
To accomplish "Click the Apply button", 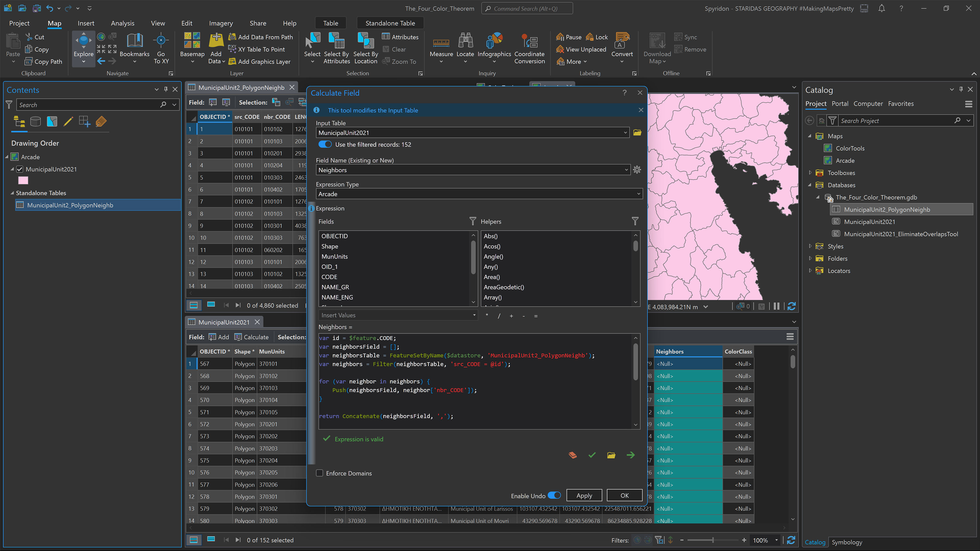I will click(584, 496).
